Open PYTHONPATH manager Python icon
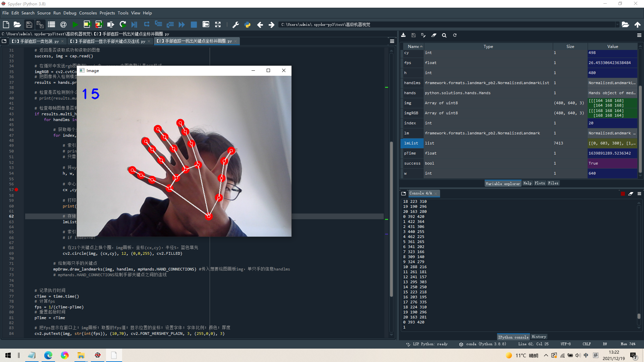The width and height of the screenshot is (644, 362). pyautogui.click(x=248, y=24)
